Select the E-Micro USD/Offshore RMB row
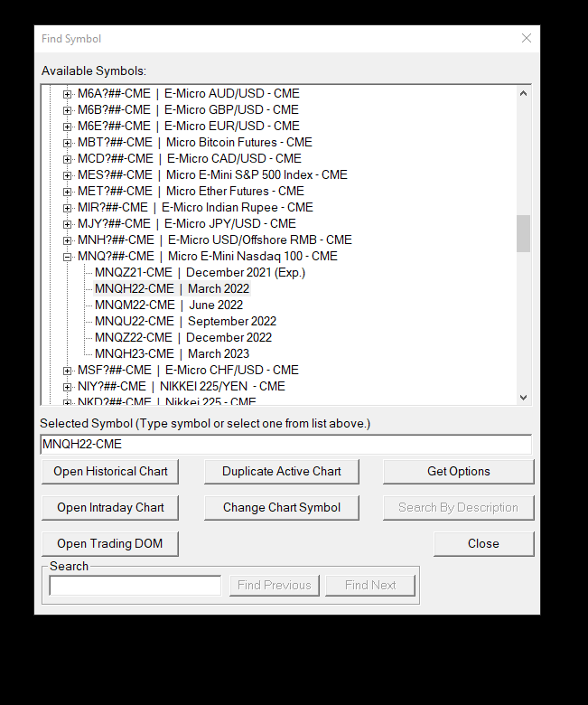 215,240
